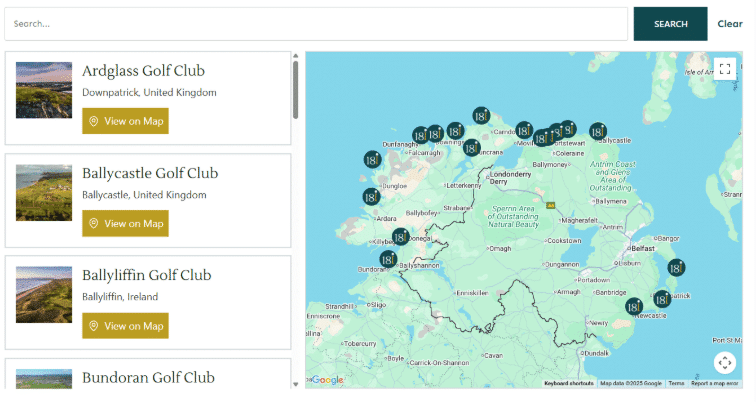View Ballycastle Golf Club on map
Image resolution: width=756 pixels, height=402 pixels.
coord(125,223)
